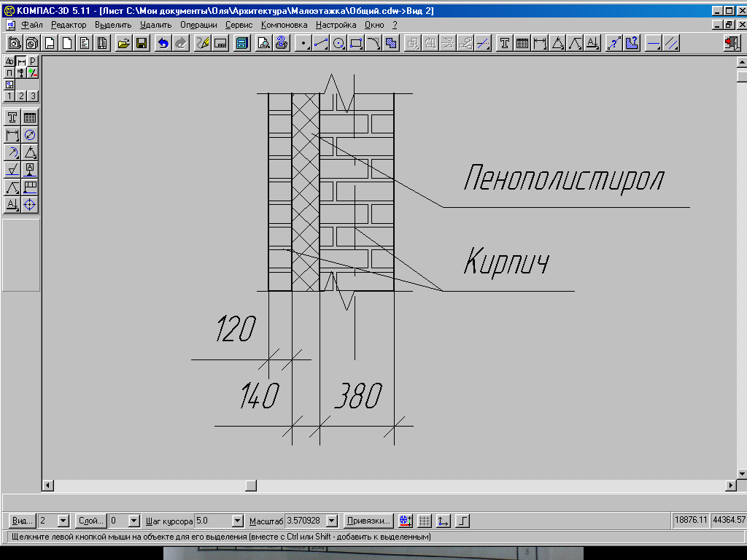Open the layer number dropdown arrow

[134, 521]
